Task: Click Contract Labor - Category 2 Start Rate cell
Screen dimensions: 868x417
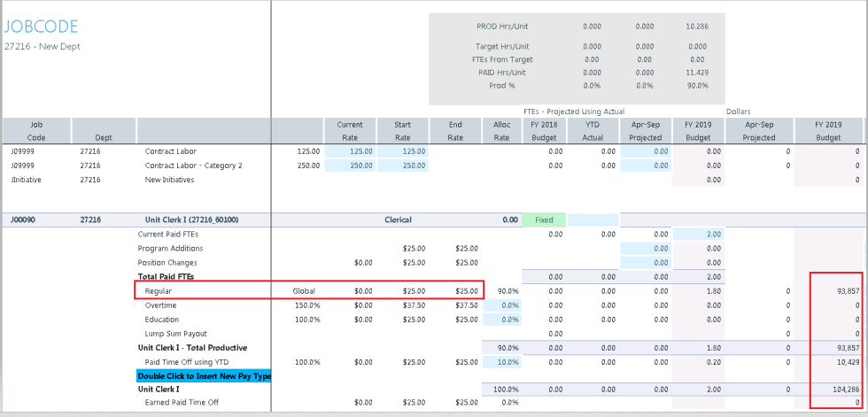Action: [403, 166]
